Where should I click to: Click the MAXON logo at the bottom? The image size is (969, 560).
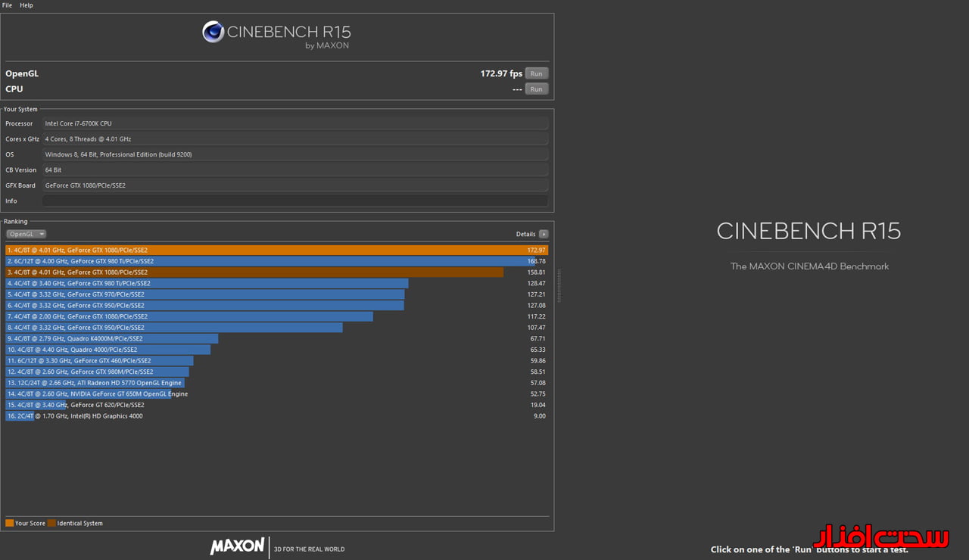(x=237, y=546)
